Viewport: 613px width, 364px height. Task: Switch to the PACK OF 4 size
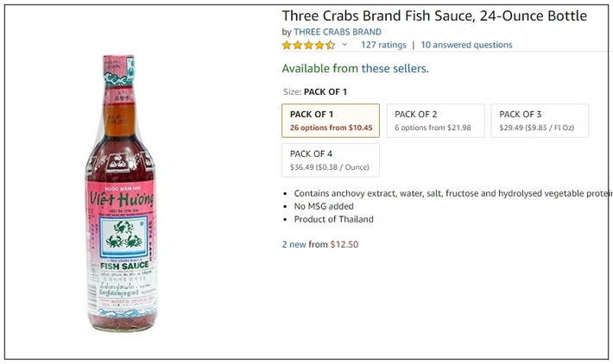[x=331, y=160]
